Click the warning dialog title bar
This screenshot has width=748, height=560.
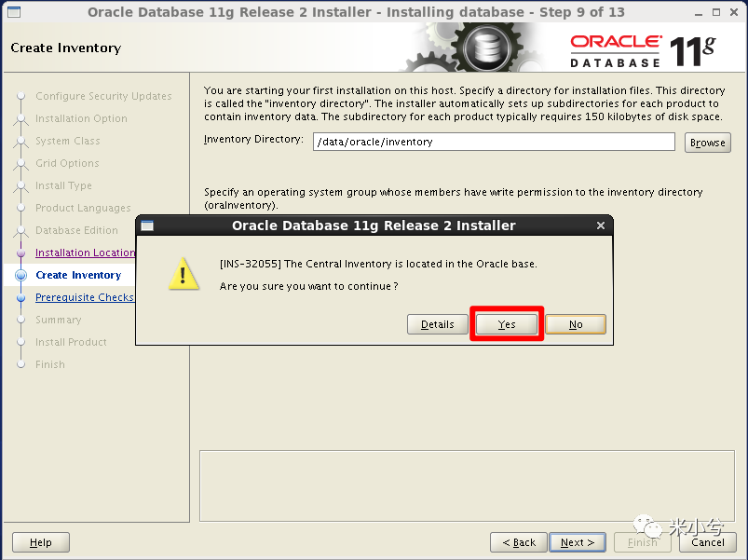(374, 225)
